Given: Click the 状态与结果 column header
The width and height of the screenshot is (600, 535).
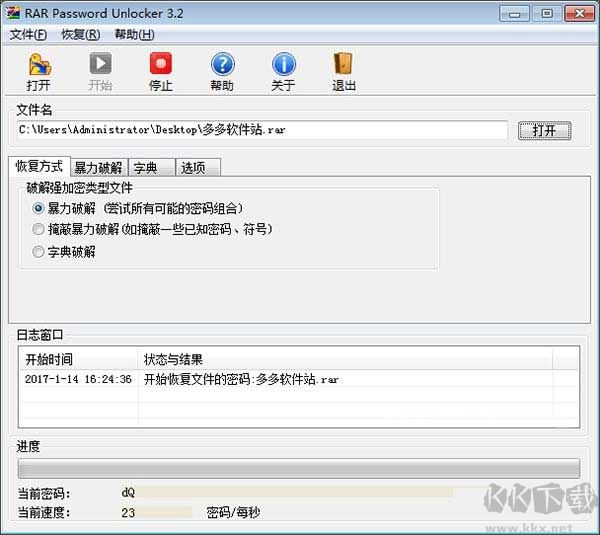Looking at the screenshot, I should point(345,359).
